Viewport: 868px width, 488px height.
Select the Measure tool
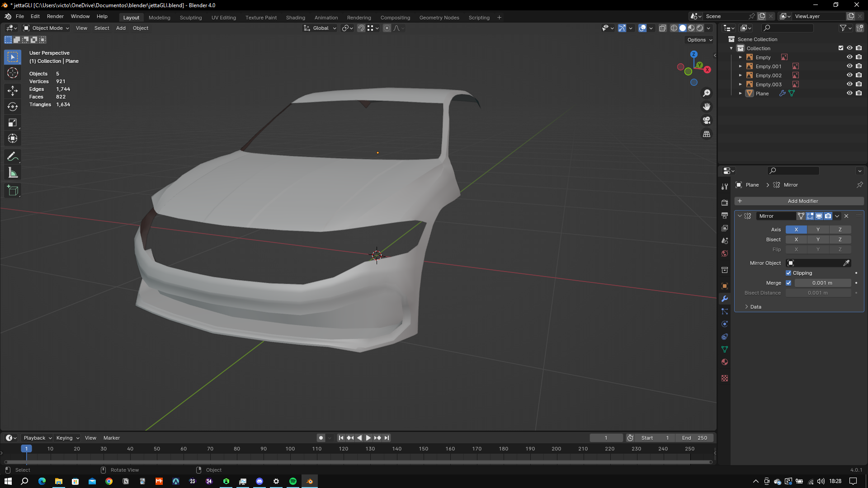pos(13,173)
